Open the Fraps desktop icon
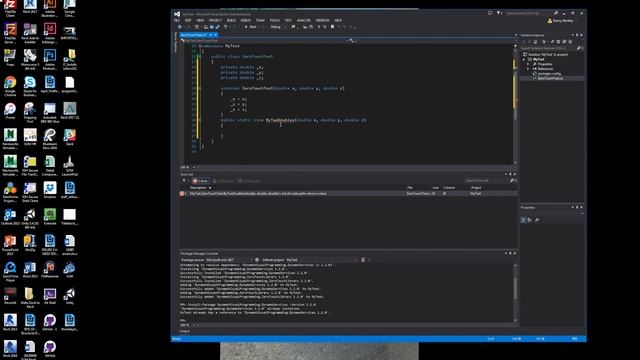The height and width of the screenshot is (360, 640). (10, 58)
